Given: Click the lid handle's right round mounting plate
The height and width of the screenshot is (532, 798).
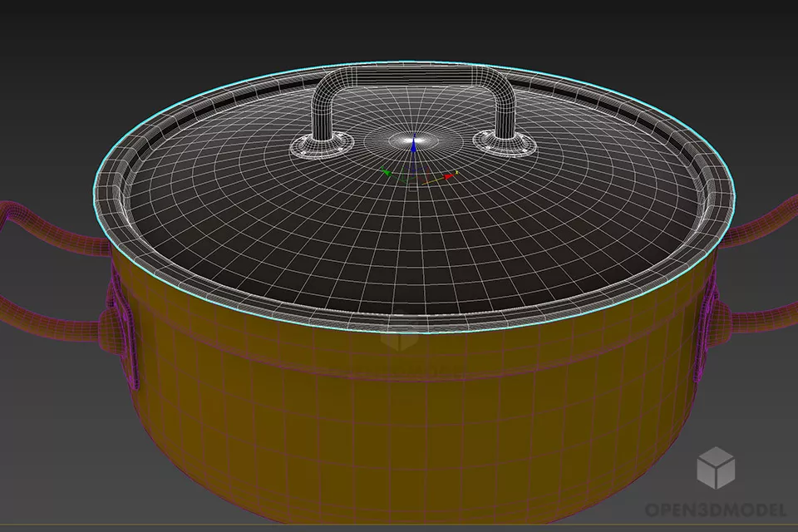Looking at the screenshot, I should tap(505, 142).
